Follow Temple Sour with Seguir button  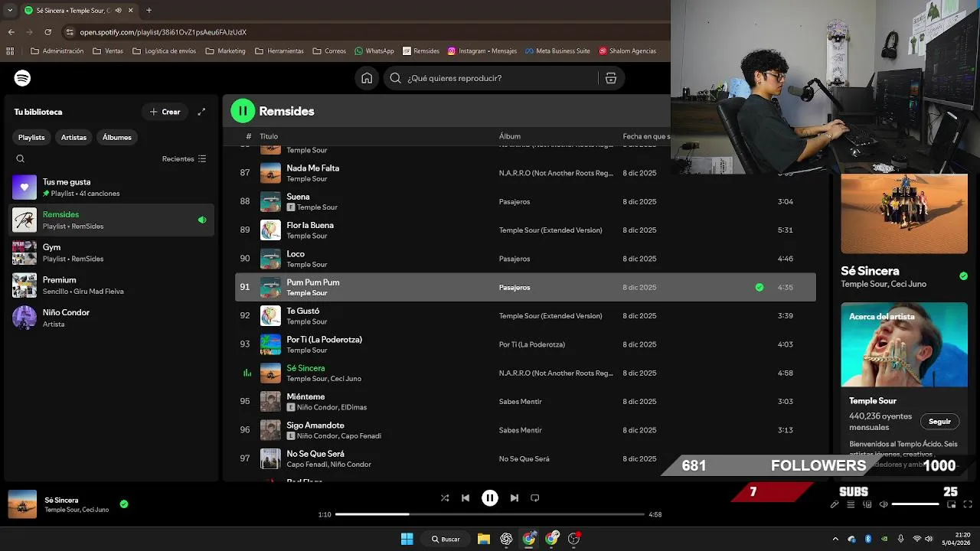click(939, 422)
